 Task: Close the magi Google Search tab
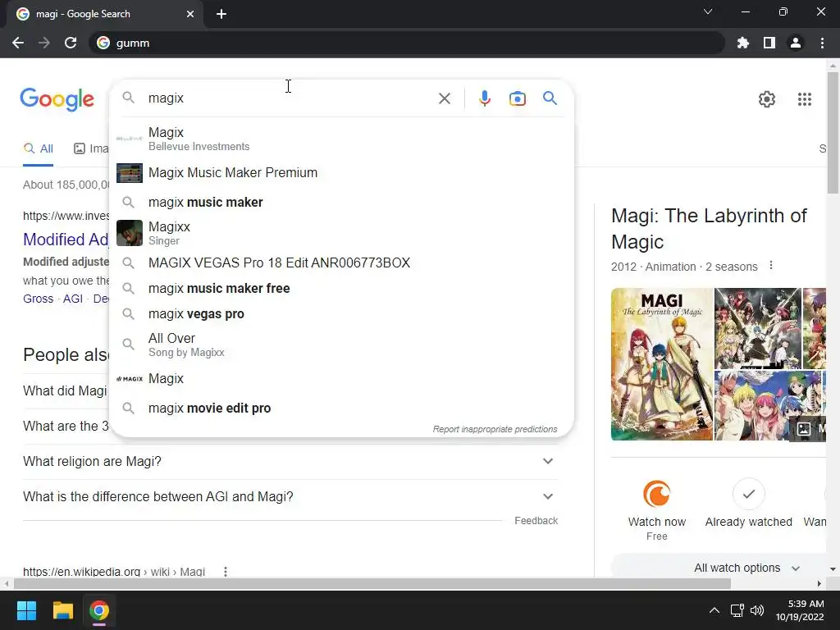190,14
